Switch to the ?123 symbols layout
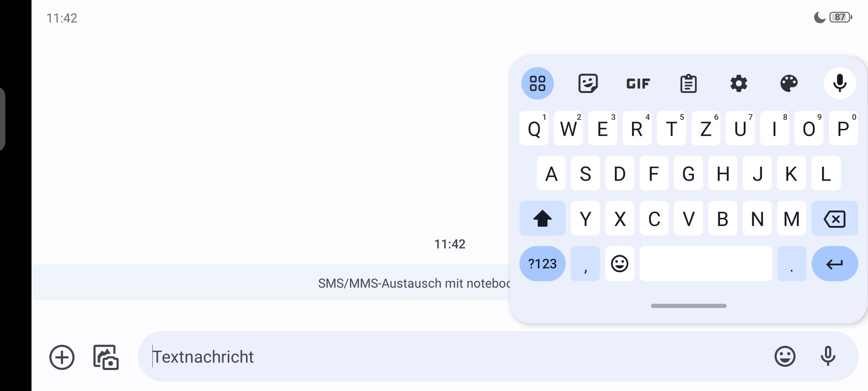This screenshot has width=868, height=391. 542,264
